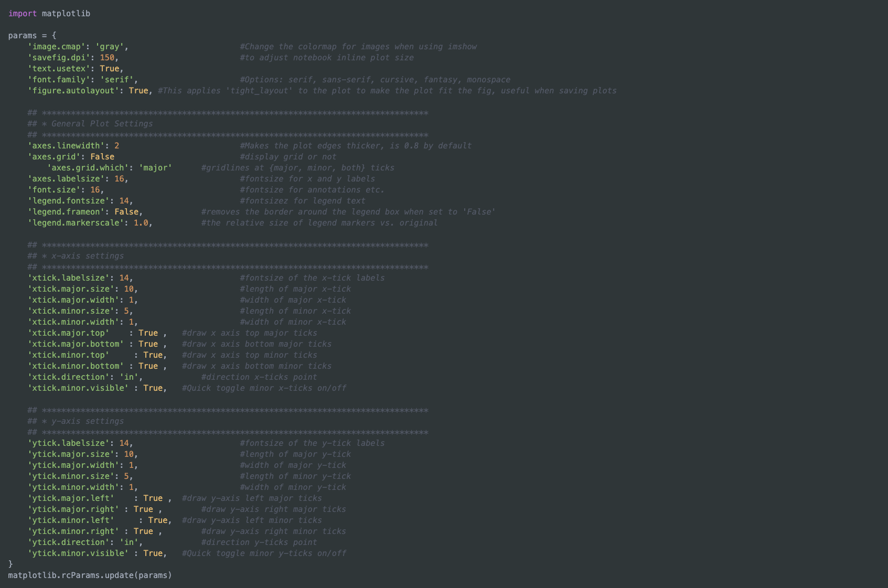Click the import keyword on first line
The height and width of the screenshot is (588, 888).
pos(23,14)
